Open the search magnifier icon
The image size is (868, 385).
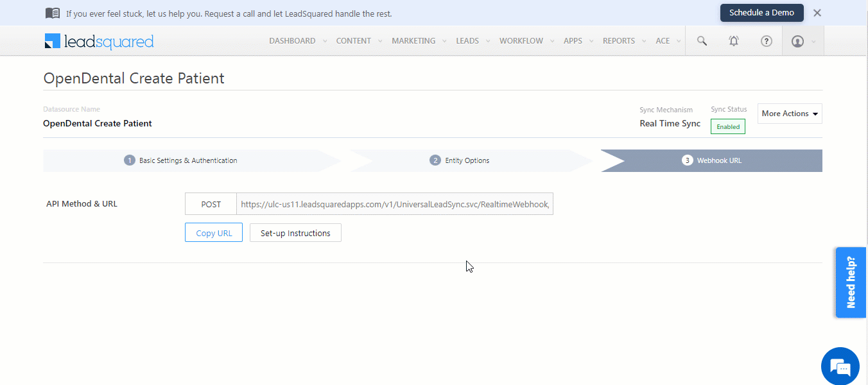point(702,40)
